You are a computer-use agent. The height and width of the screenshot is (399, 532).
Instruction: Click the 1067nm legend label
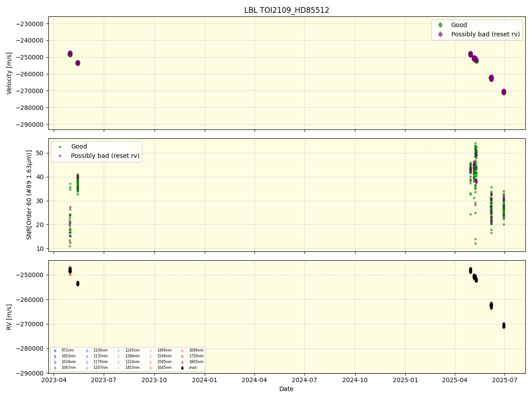[68, 368]
